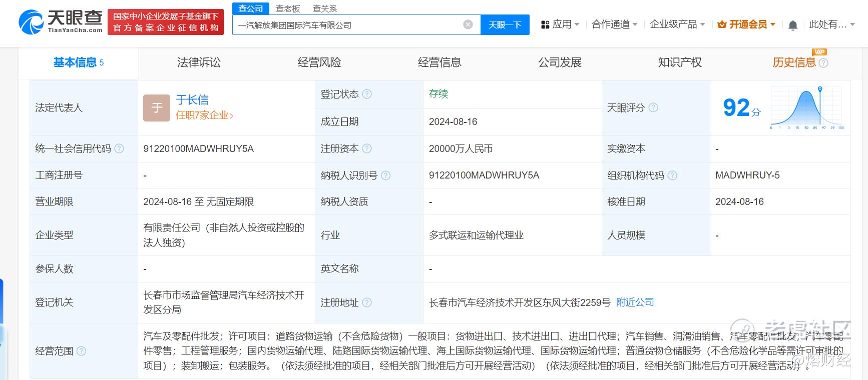The height and width of the screenshot is (380, 868).
Task: Clear the search box text
Action: pyautogui.click(x=468, y=24)
